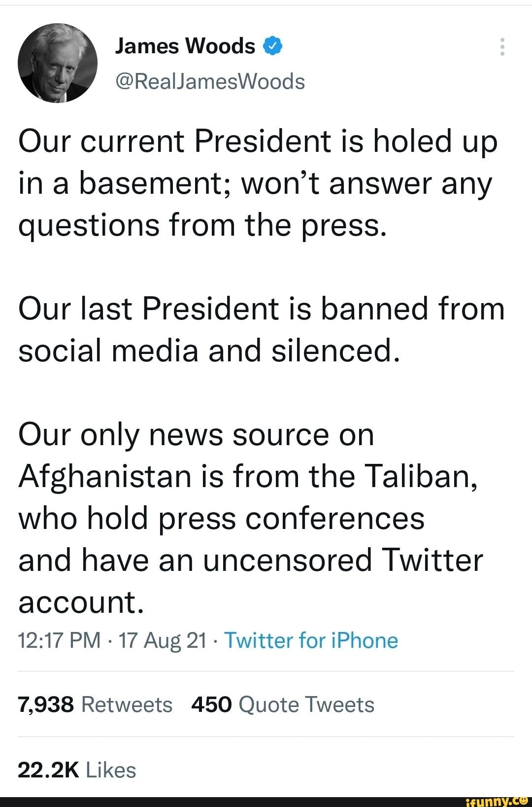Open the @RealJamesWoods handle link
The width and height of the screenshot is (532, 807).
[210, 81]
